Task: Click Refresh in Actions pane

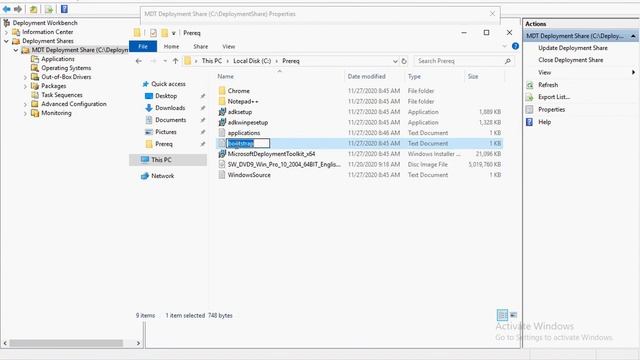Action: tap(548, 85)
